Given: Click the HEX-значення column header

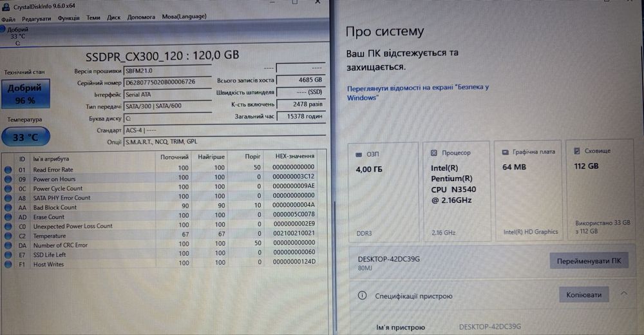Looking at the screenshot, I should tap(294, 156).
